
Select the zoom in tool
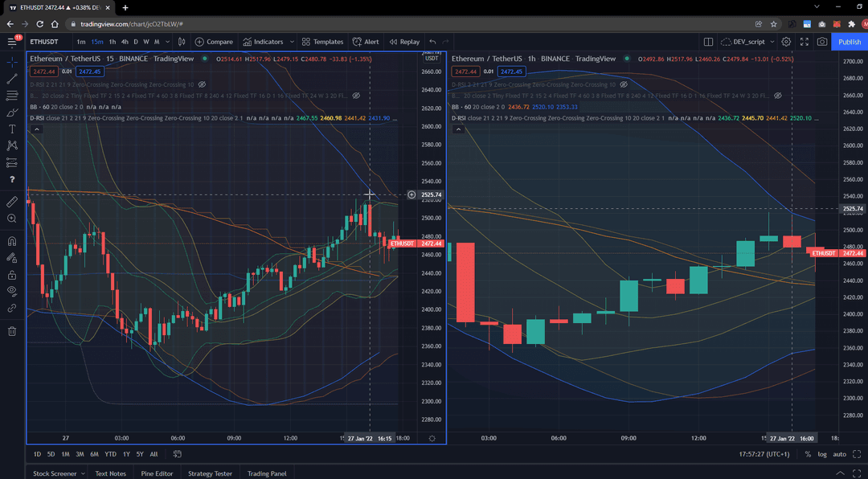(x=11, y=219)
